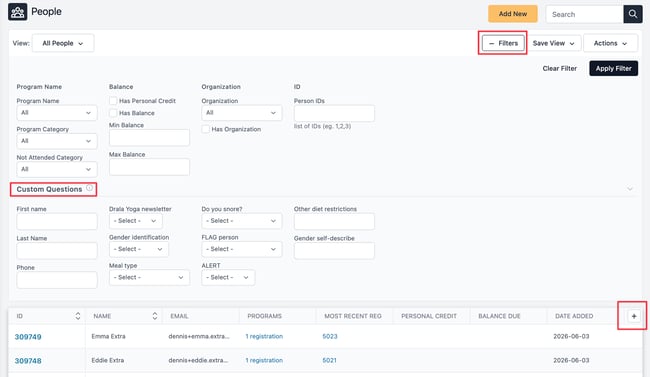This screenshot has width=650, height=377.
Task: Click the BALANCE DUE column header
Action: 499,316
